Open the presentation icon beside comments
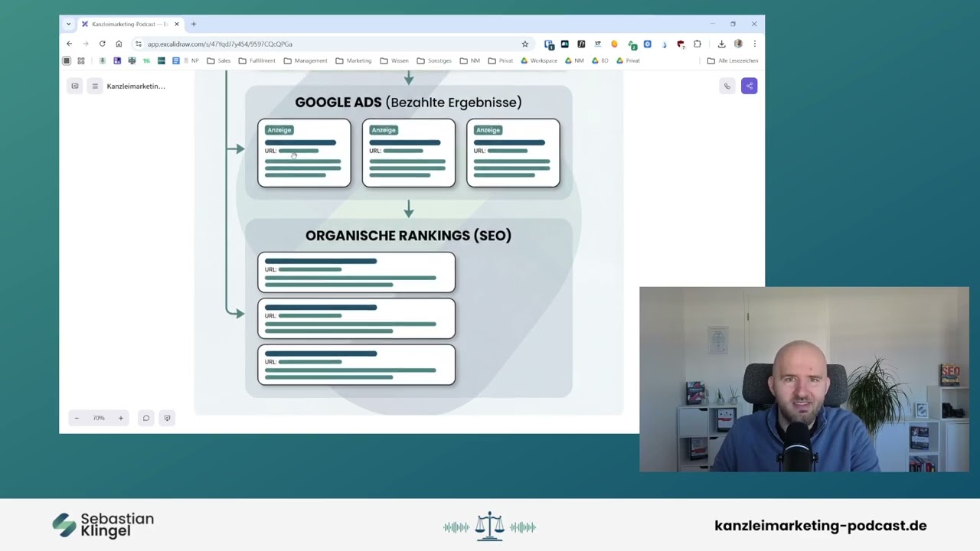 pyautogui.click(x=167, y=418)
